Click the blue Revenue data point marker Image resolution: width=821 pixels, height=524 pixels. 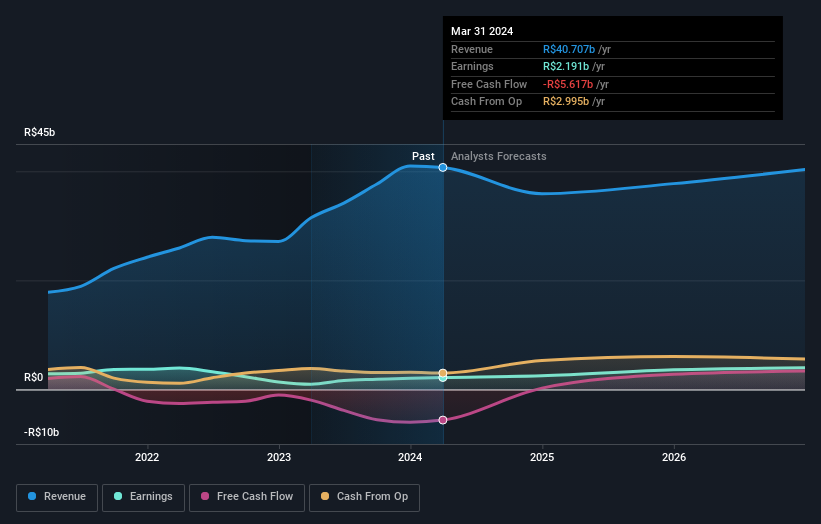coord(443,168)
